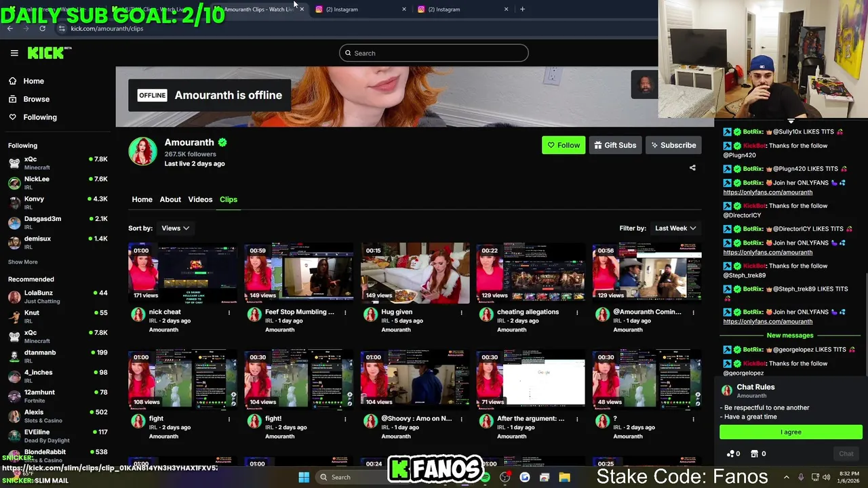Switch to the About tab
The width and height of the screenshot is (868, 488).
tap(170, 199)
